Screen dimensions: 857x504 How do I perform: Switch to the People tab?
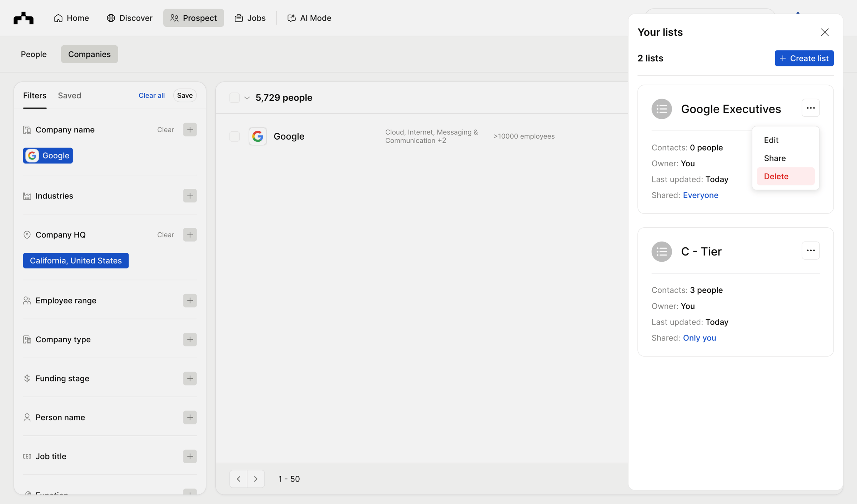pyautogui.click(x=34, y=54)
